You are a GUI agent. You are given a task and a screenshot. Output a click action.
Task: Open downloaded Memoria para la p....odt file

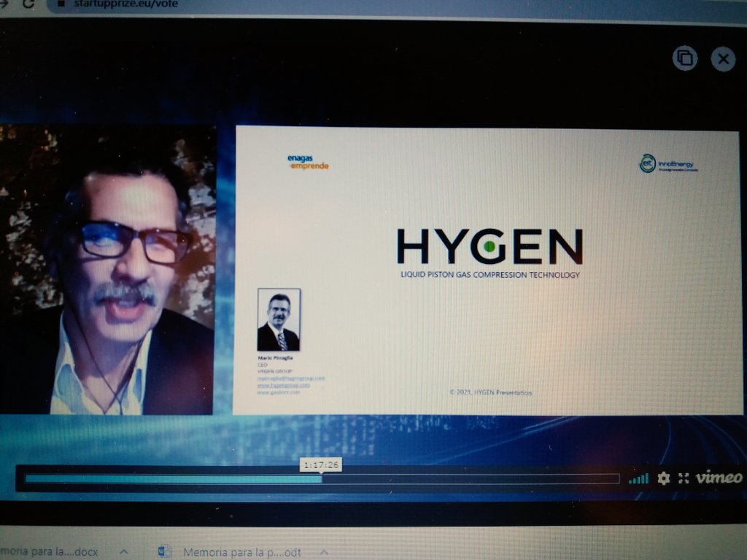tap(242, 553)
